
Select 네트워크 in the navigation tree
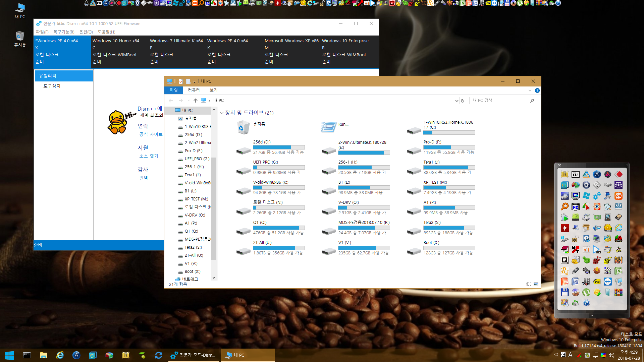190,279
